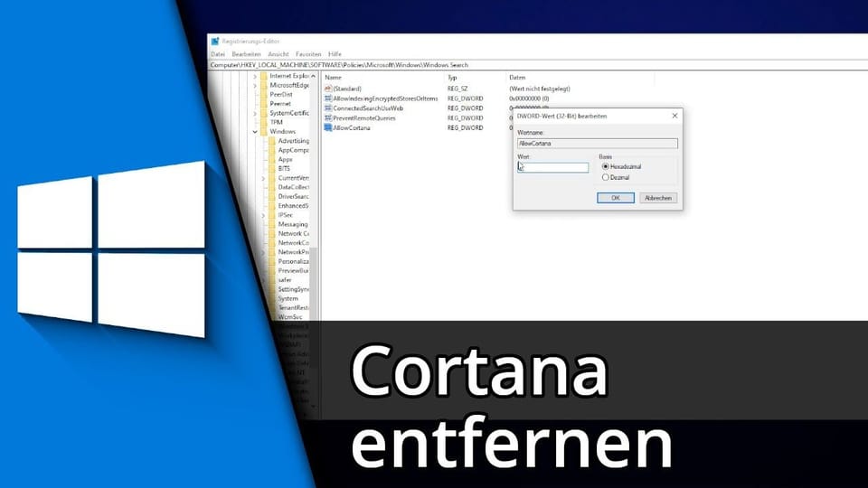Select the NetworkProvider tree item
This screenshot has width=868, height=488.
(293, 252)
